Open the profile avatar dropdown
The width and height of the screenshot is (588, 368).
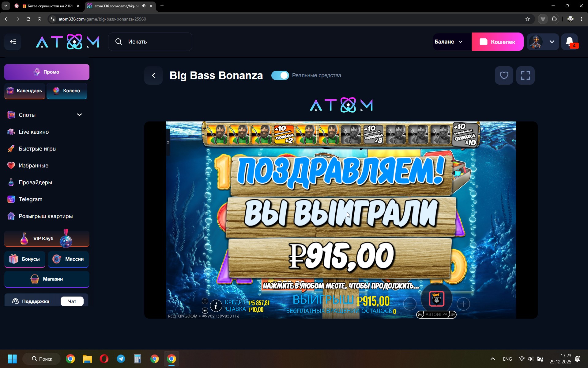point(543,42)
